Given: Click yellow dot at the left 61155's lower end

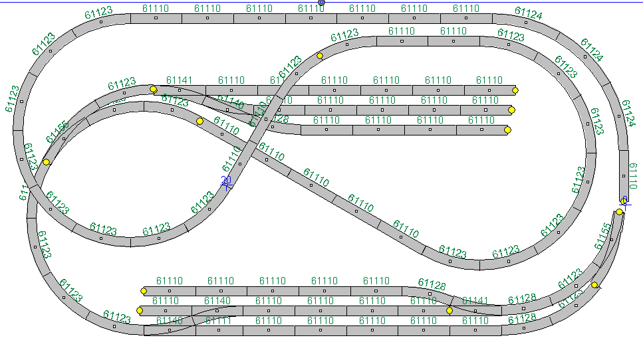Looking at the screenshot, I should coord(47,162).
